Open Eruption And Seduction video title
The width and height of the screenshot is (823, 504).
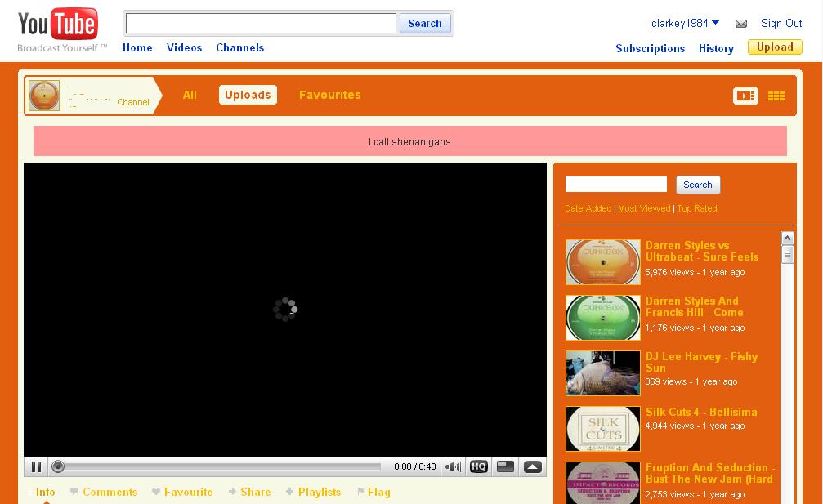[710, 473]
